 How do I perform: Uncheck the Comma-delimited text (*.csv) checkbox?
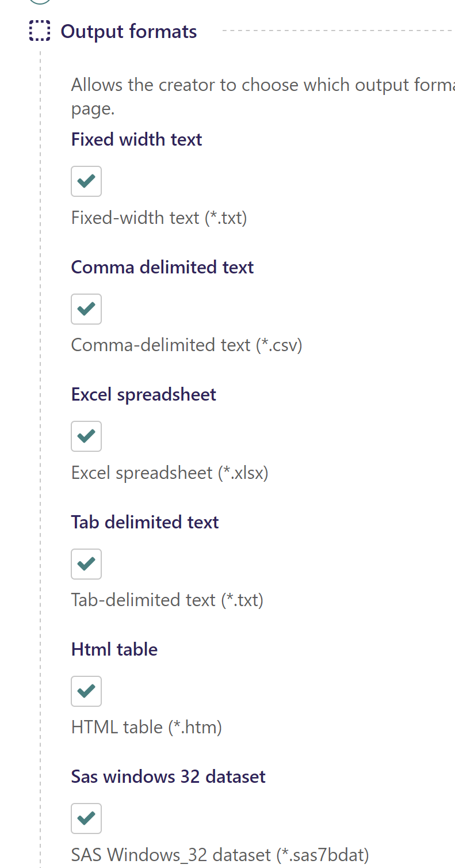86,309
